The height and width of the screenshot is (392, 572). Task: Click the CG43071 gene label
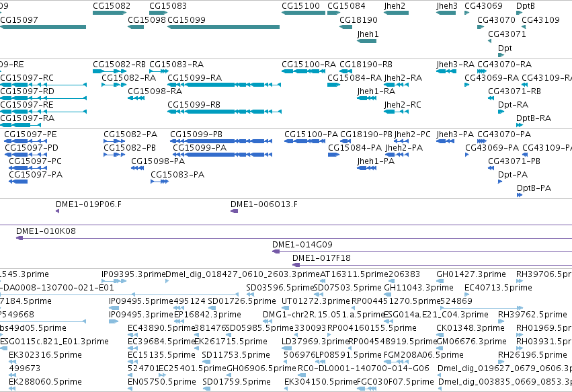tap(507, 34)
